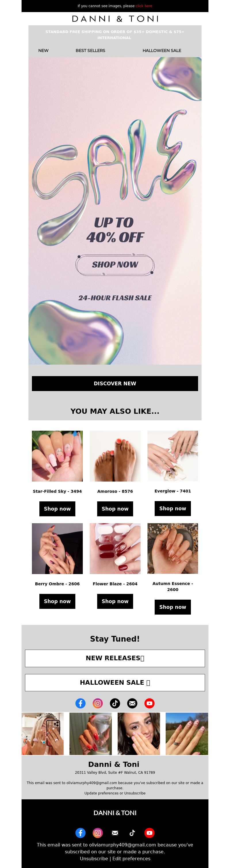Open the Instagram icon below Halloween Sale button
Screen dimensions: 230x868
point(97,703)
